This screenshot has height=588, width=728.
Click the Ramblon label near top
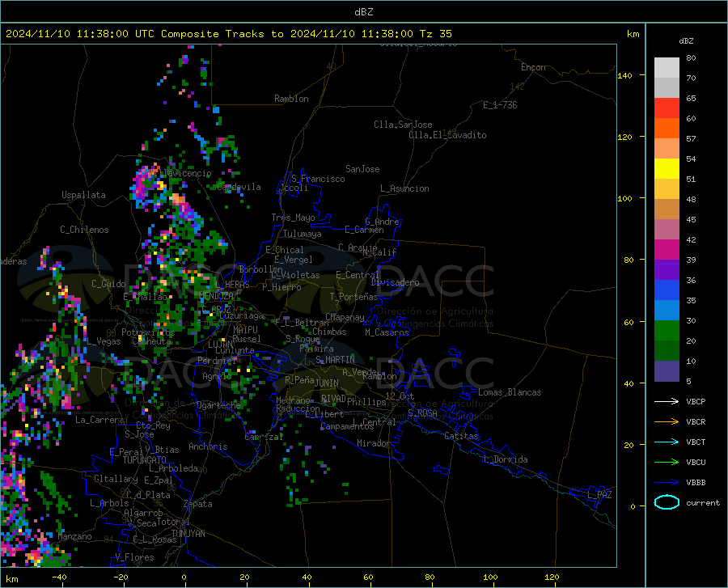click(x=291, y=99)
